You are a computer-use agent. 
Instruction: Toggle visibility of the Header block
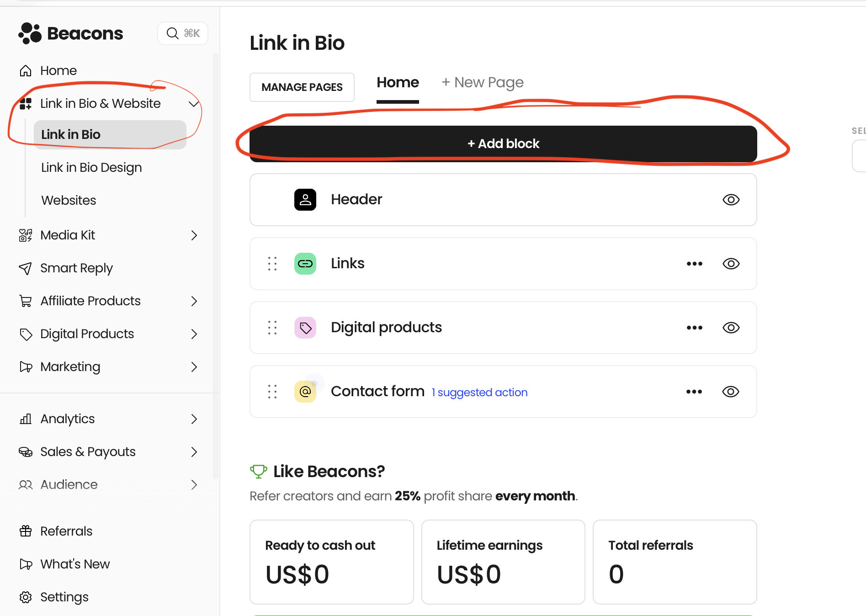click(x=731, y=200)
